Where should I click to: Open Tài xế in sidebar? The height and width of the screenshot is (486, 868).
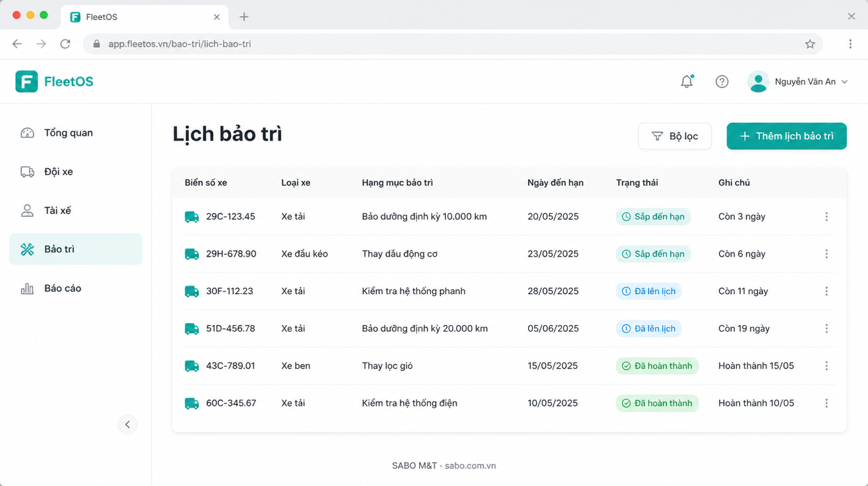pyautogui.click(x=76, y=210)
